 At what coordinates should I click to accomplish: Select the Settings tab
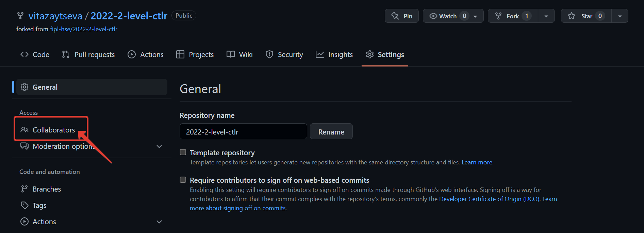385,55
